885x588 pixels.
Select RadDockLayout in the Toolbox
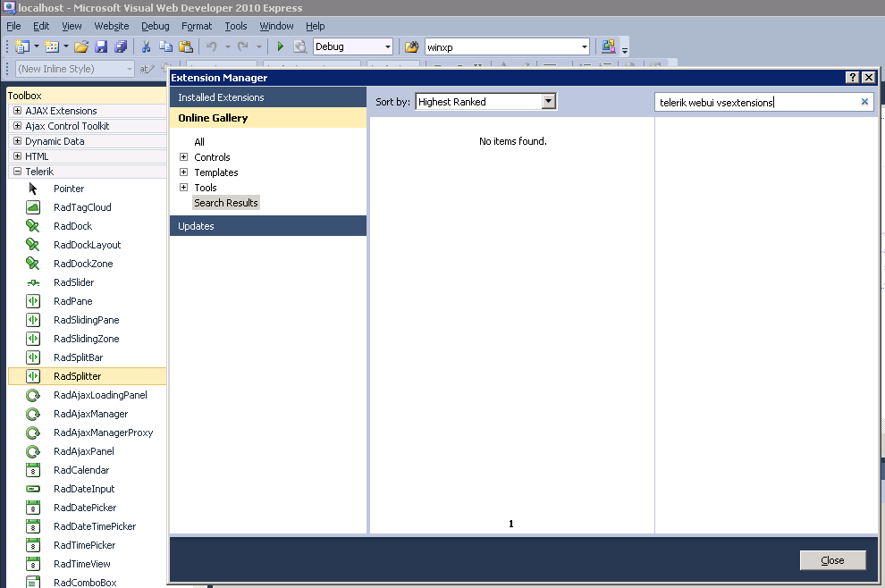pyautogui.click(x=88, y=245)
